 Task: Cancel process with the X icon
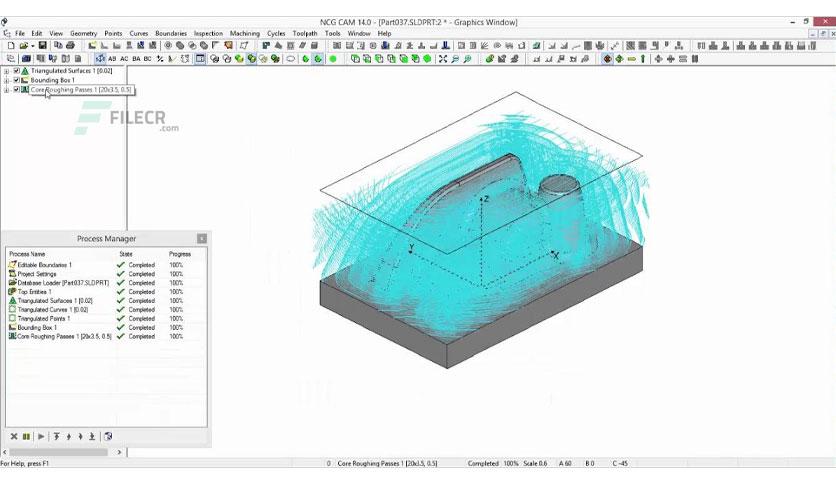[14, 437]
